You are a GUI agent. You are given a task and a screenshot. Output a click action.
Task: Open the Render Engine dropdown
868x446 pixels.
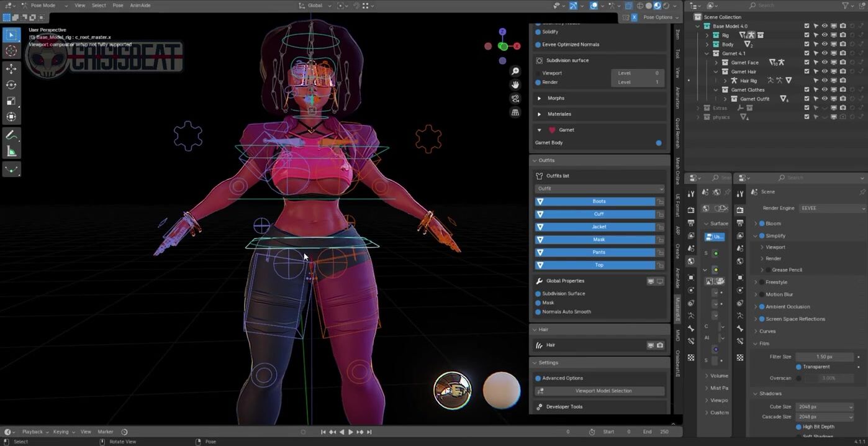pos(832,209)
